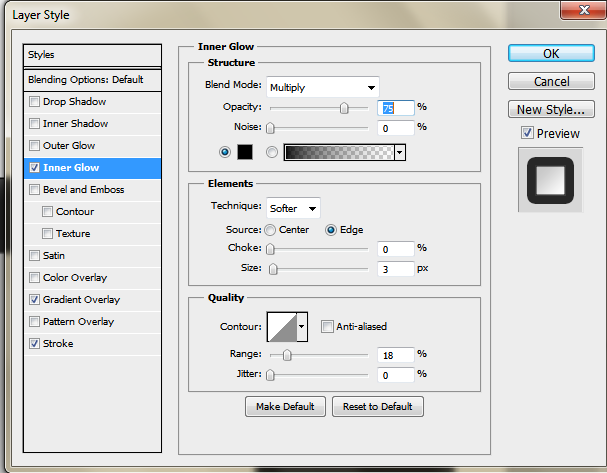
Task: Click the Jitter value field
Action: pos(396,375)
